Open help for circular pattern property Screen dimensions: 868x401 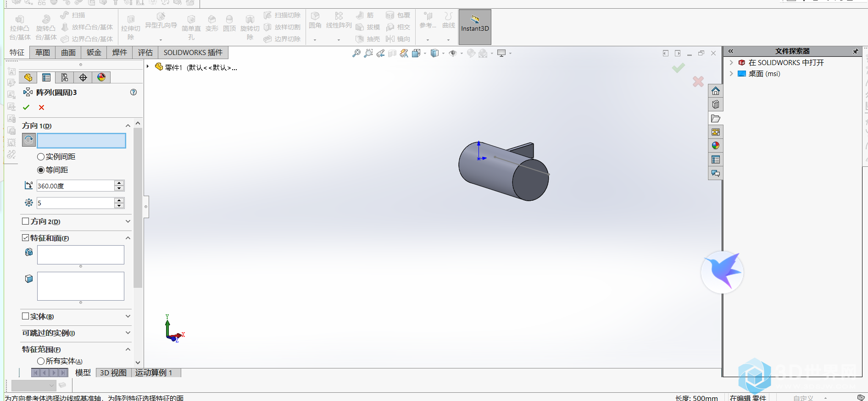[x=134, y=92]
